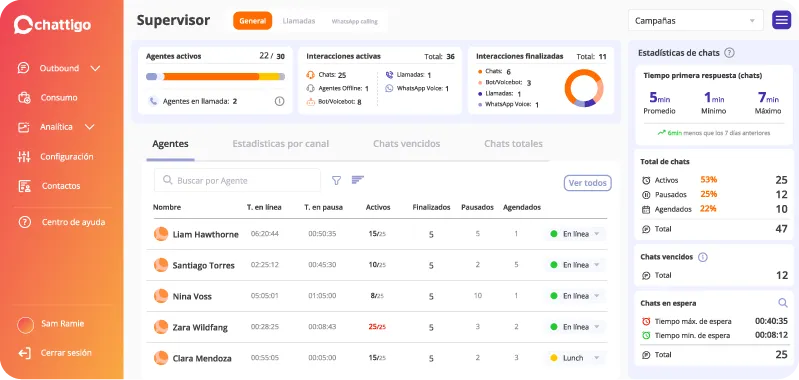Select the General tab
This screenshot has height=380, width=799.
[253, 21]
